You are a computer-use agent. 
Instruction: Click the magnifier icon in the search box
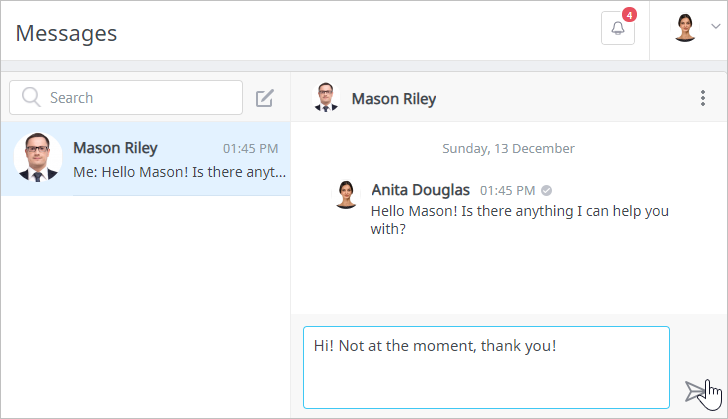pyautogui.click(x=31, y=98)
